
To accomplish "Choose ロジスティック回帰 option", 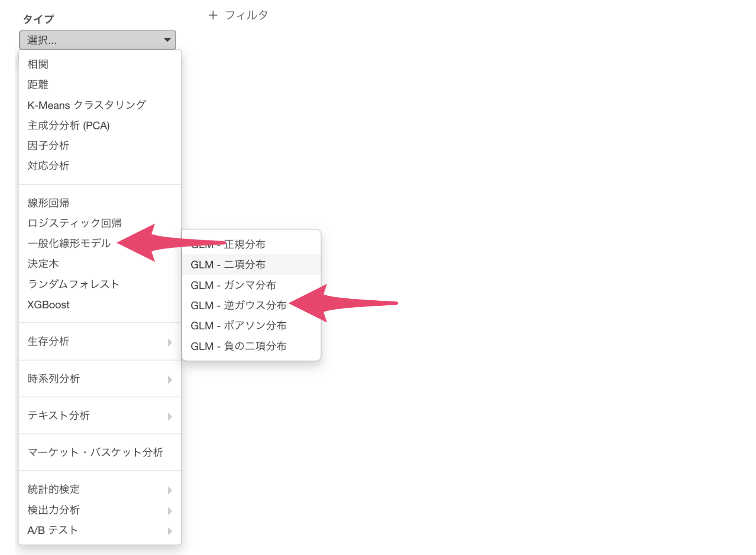I will coord(100,223).
